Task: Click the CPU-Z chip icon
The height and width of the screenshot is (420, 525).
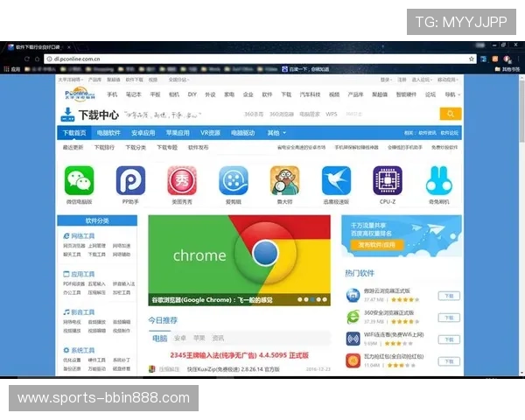Action: coord(388,180)
